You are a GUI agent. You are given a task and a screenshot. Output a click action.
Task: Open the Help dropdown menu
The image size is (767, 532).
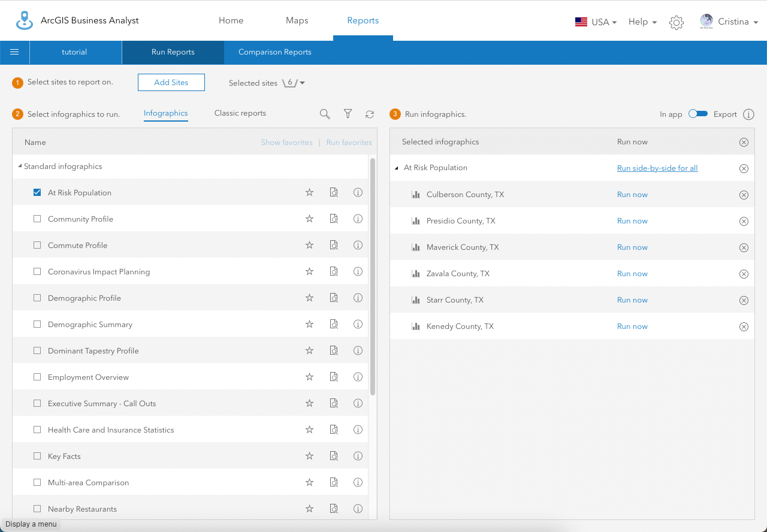coord(642,22)
